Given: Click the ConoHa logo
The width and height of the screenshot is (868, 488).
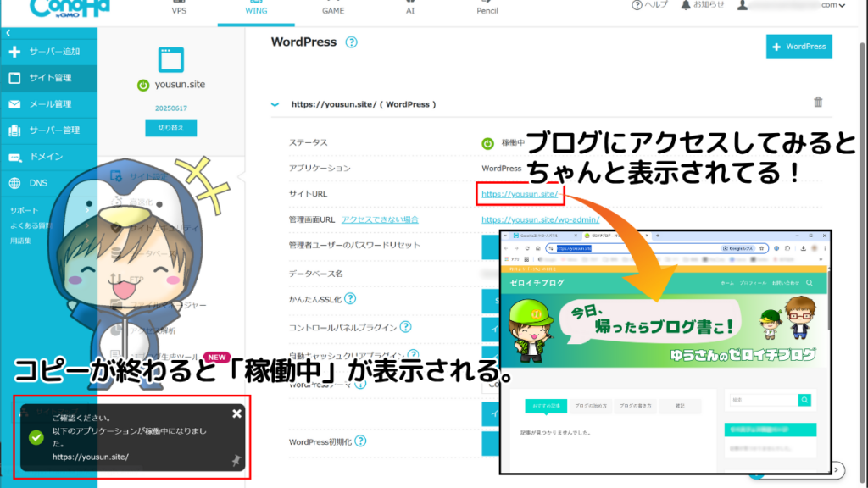Looking at the screenshot, I should point(70,8).
